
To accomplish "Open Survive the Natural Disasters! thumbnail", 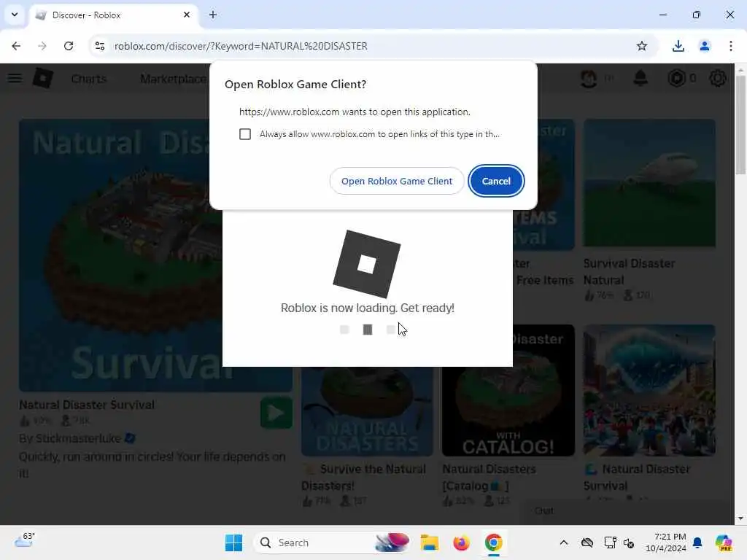I will click(x=368, y=411).
